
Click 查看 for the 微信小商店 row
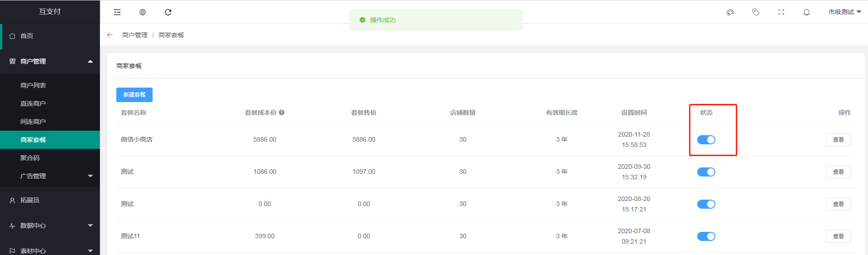[838, 140]
